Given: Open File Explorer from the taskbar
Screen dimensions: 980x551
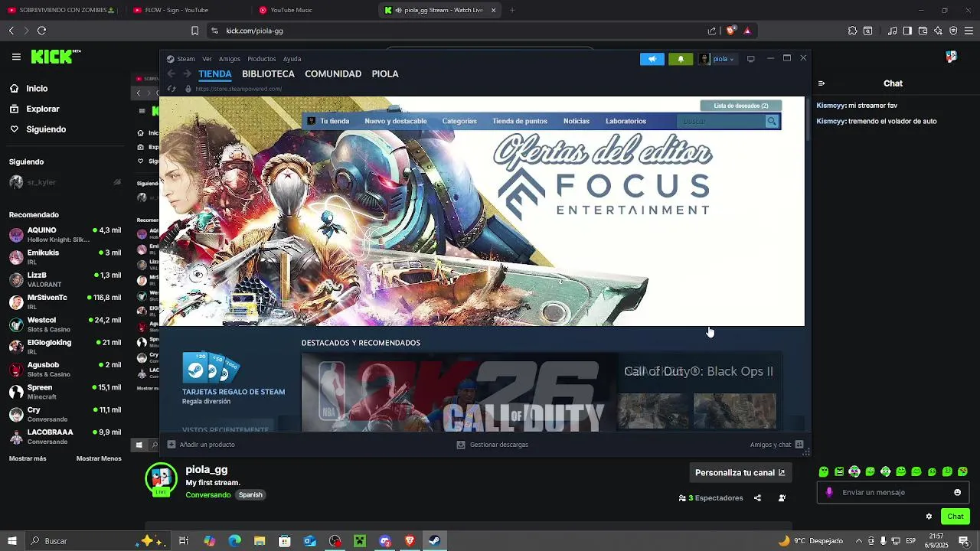Looking at the screenshot, I should click(x=260, y=541).
